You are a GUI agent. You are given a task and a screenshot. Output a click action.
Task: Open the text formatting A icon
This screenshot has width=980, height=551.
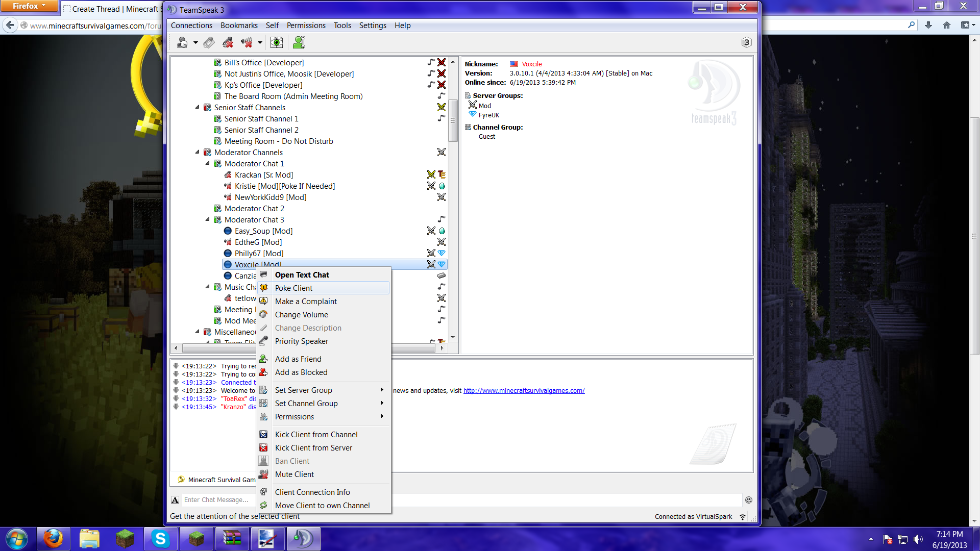point(175,500)
